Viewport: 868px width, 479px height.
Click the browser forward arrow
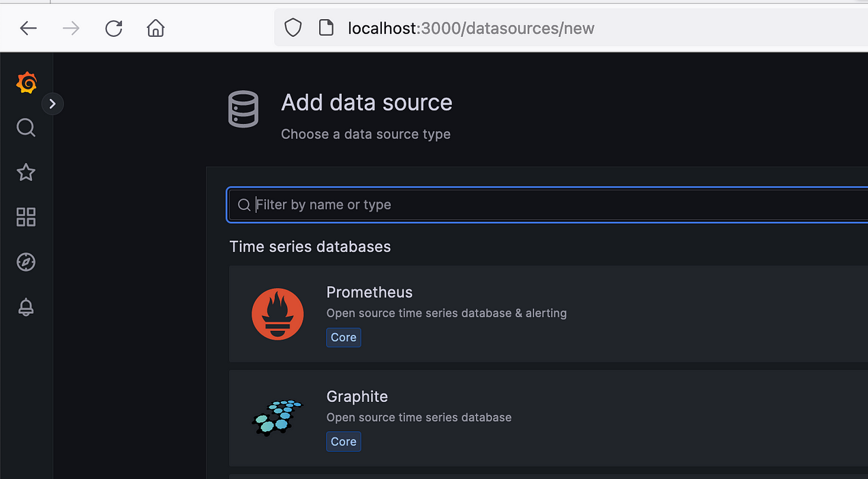click(71, 28)
